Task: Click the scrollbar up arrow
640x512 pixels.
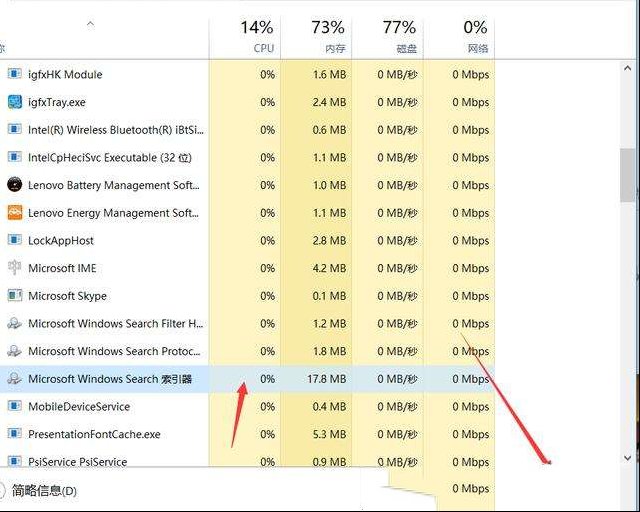Action: tap(627, 68)
